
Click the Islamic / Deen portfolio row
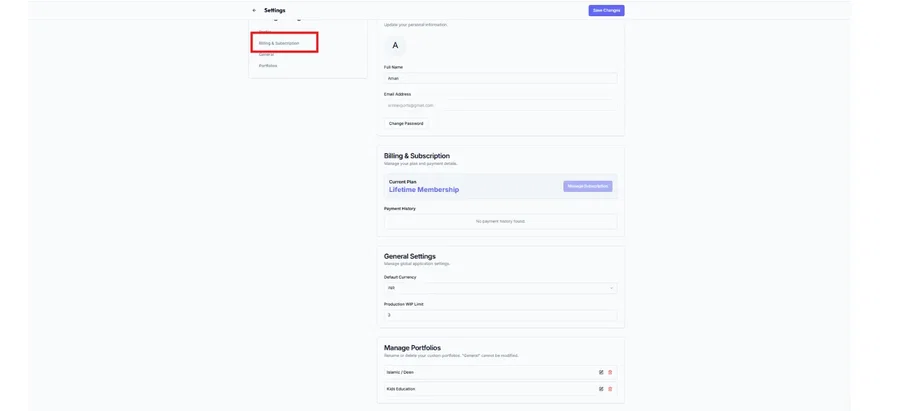(480, 372)
